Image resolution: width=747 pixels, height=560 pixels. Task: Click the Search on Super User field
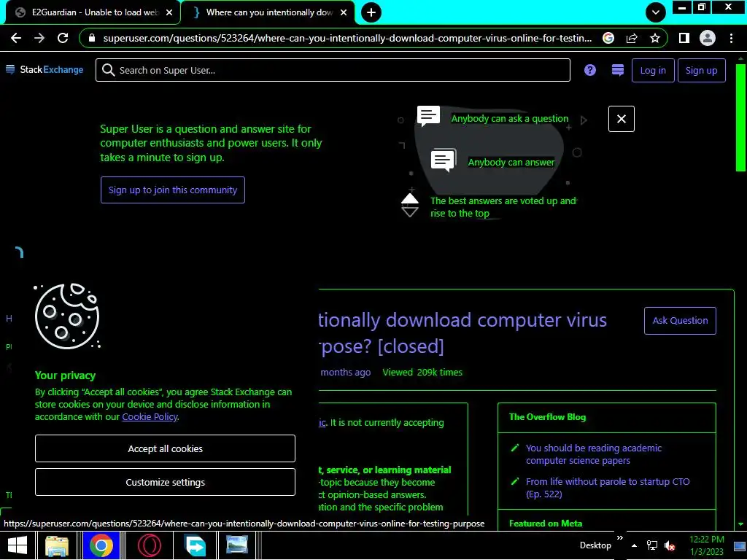333,70
